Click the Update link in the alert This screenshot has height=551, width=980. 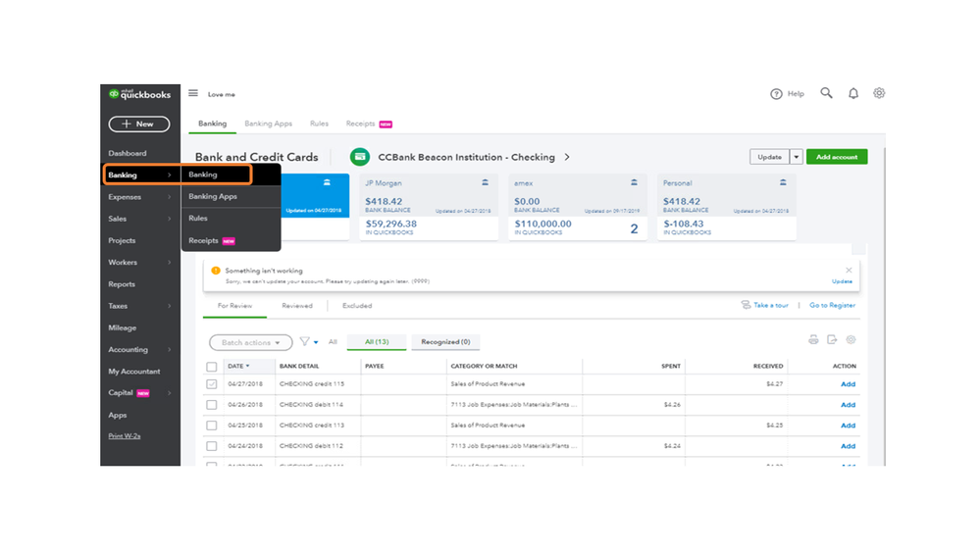[x=842, y=281]
